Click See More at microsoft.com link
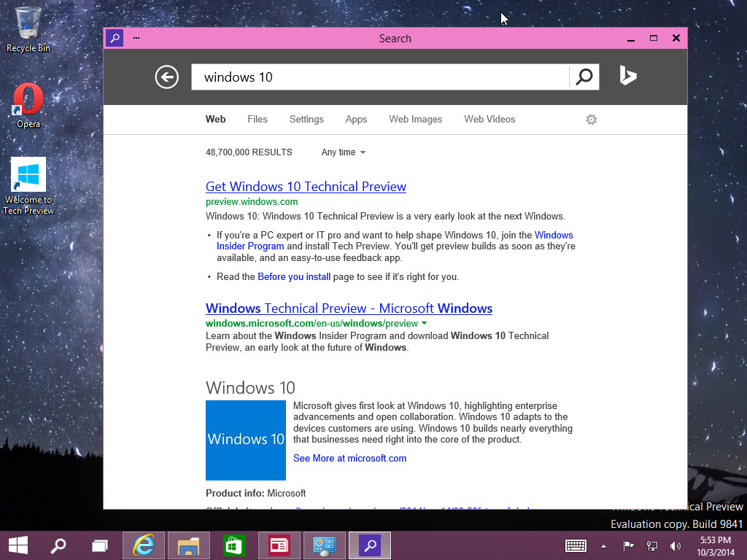747x560 pixels. point(349,458)
